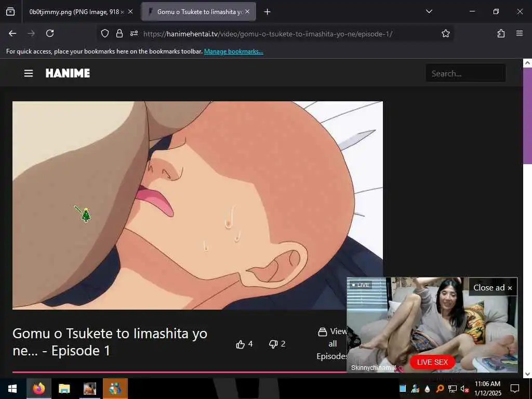Image resolution: width=532 pixels, height=399 pixels.
Task: Open the View all Episodes link
Action: [332, 344]
